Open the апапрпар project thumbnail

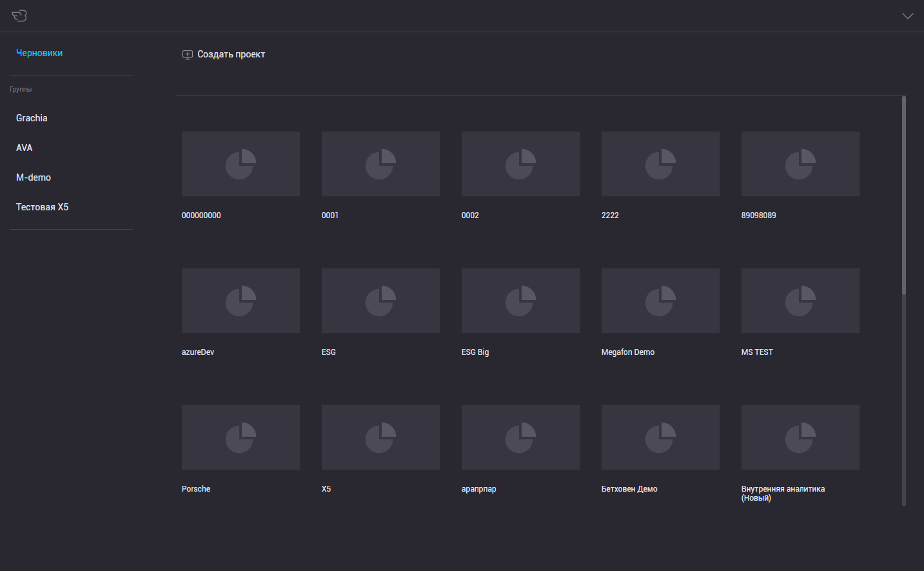click(x=520, y=437)
